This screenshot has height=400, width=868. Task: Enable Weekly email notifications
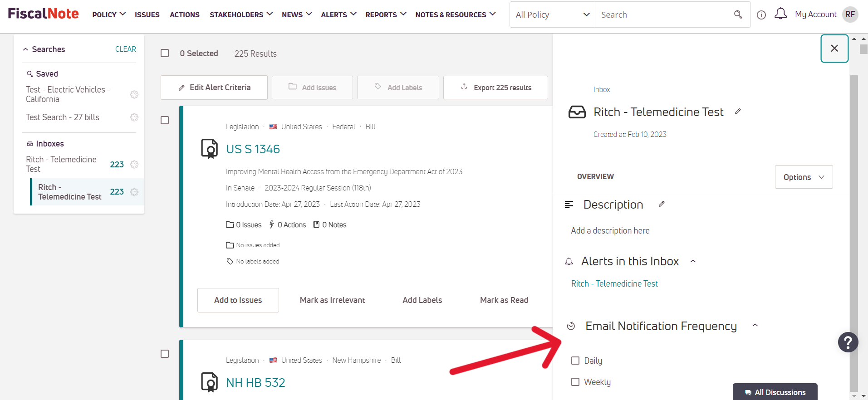tap(575, 382)
